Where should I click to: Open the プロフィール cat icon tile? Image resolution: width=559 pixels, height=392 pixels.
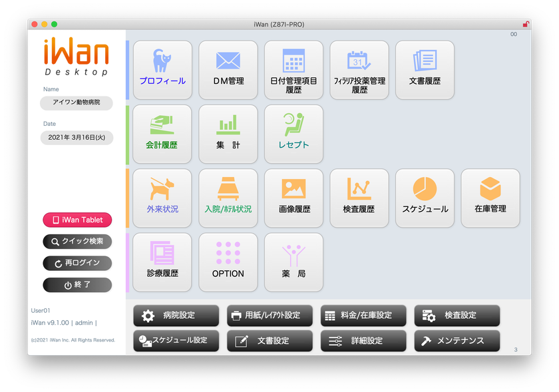pos(162,70)
